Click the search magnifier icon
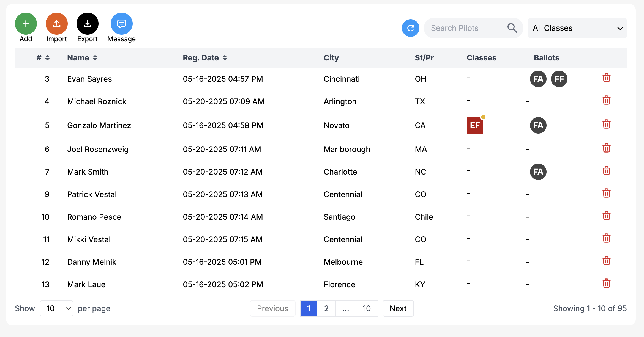The width and height of the screenshot is (644, 337). pyautogui.click(x=512, y=28)
